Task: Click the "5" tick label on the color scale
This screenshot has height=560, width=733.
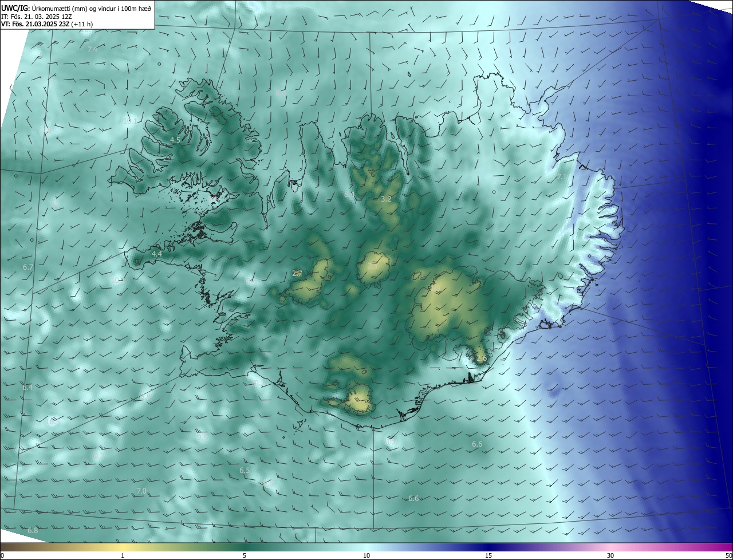Action: click(245, 555)
